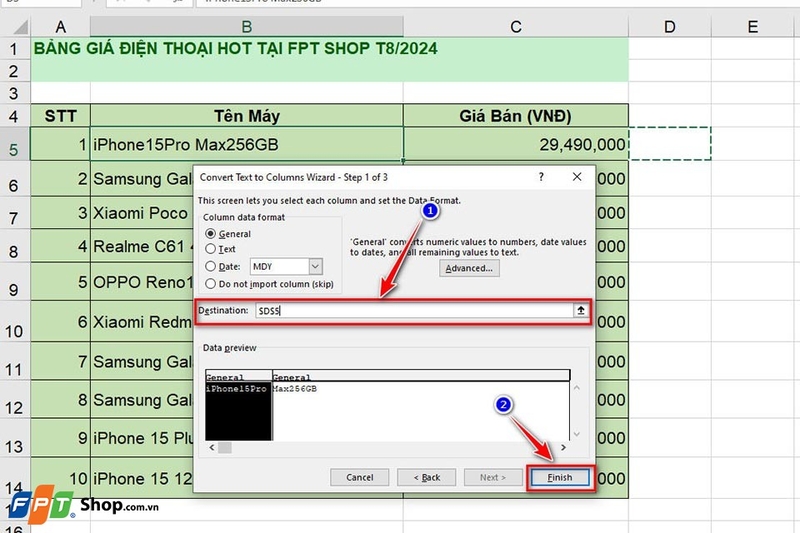Screen dimensions: 800x533
Task: Click the Advanced... button
Action: (x=469, y=268)
